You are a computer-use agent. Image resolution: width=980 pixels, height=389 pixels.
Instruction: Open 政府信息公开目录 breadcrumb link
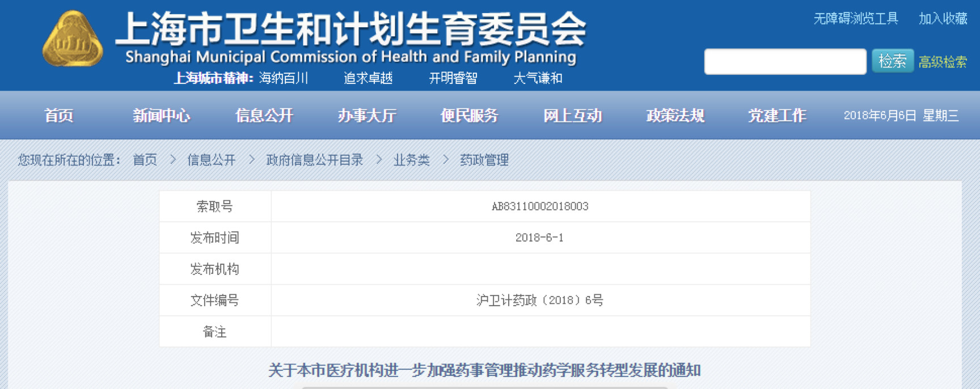pos(314,160)
